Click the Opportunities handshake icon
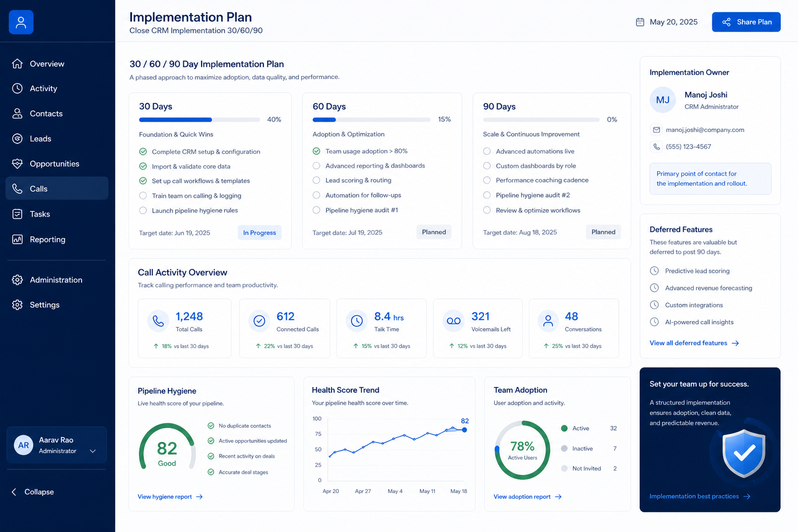 point(17,164)
